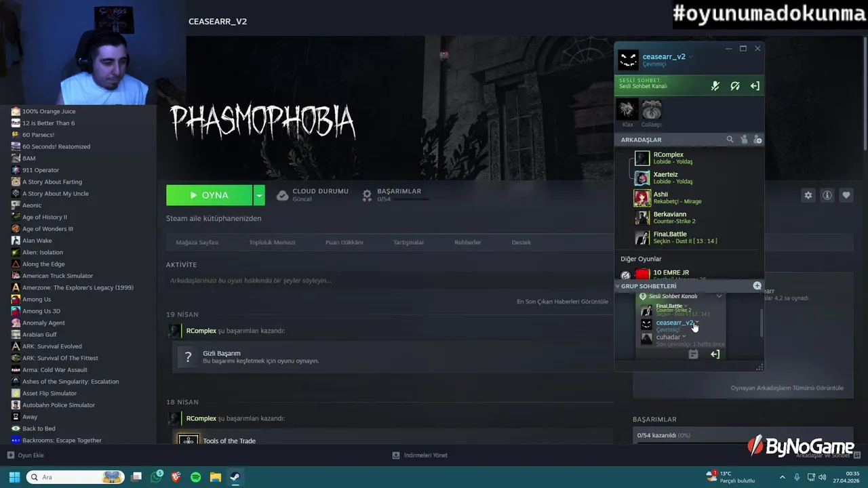Open friend FinaLBattle in friends list
The image size is (868, 488).
[690, 238]
